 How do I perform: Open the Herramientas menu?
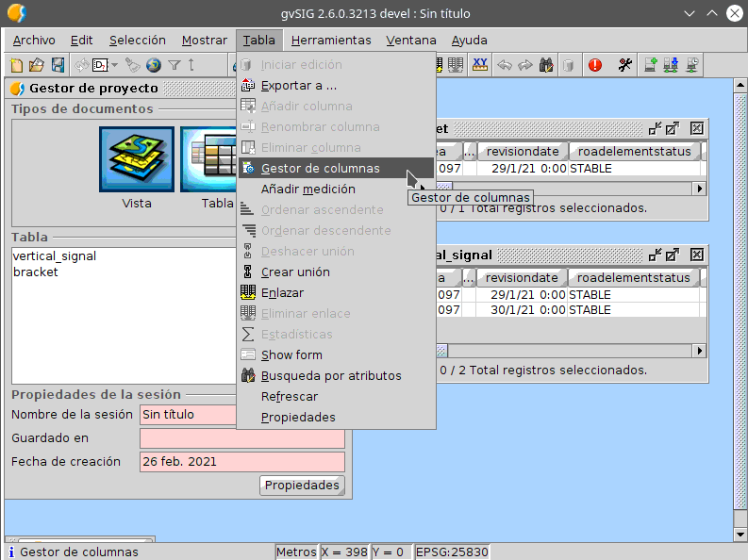(x=331, y=40)
